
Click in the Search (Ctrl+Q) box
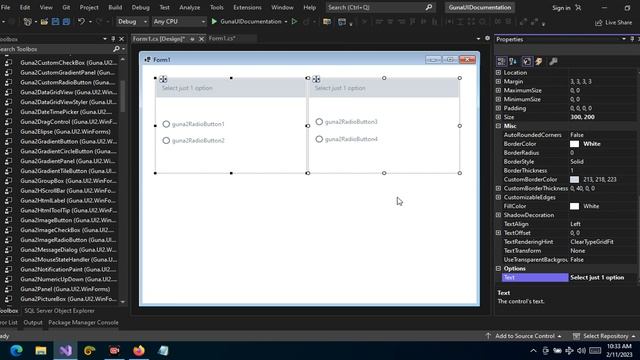[x=380, y=7]
